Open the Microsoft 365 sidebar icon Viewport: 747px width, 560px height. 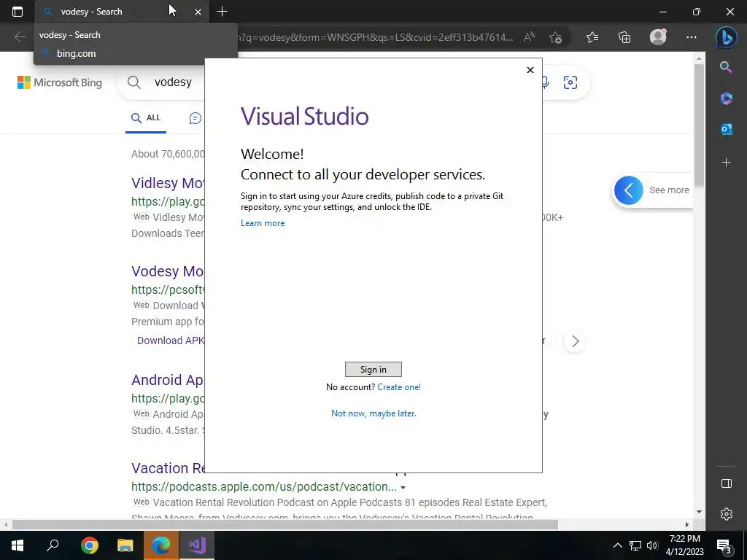(x=726, y=98)
